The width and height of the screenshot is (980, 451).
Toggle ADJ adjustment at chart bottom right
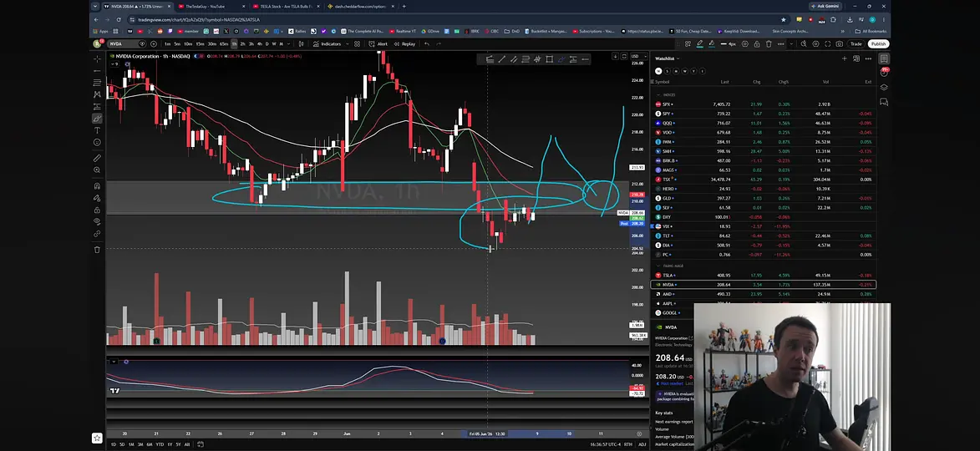tap(644, 444)
